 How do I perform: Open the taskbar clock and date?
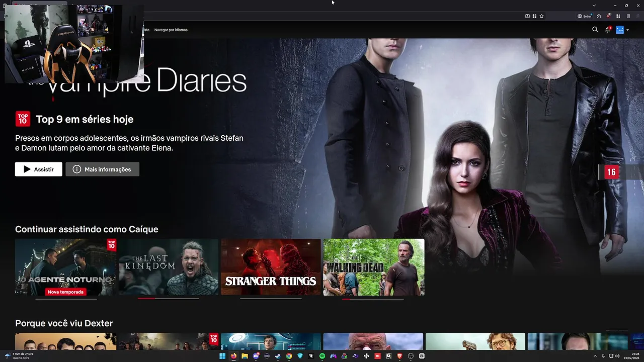coord(631,356)
